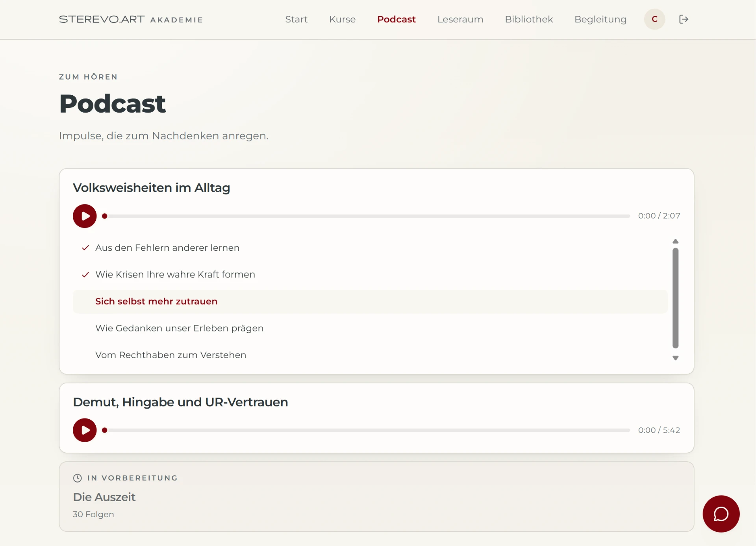Click the Die Auszeit upcoming card title

[104, 497]
